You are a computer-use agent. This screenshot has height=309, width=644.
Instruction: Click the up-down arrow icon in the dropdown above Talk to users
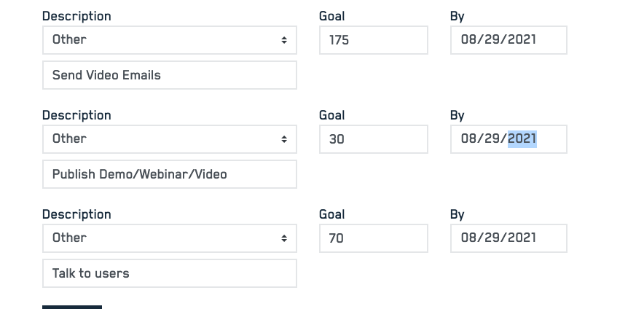pos(284,238)
